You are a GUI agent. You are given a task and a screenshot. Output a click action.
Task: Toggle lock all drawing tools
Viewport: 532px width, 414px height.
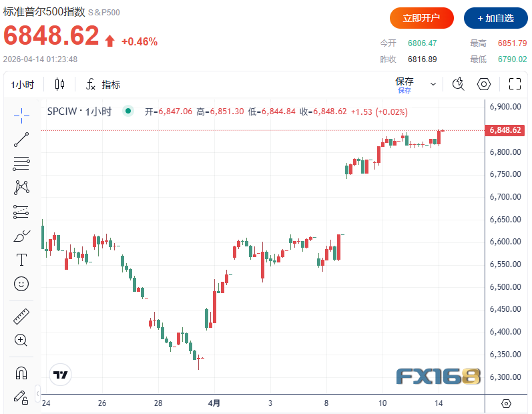tap(21, 396)
